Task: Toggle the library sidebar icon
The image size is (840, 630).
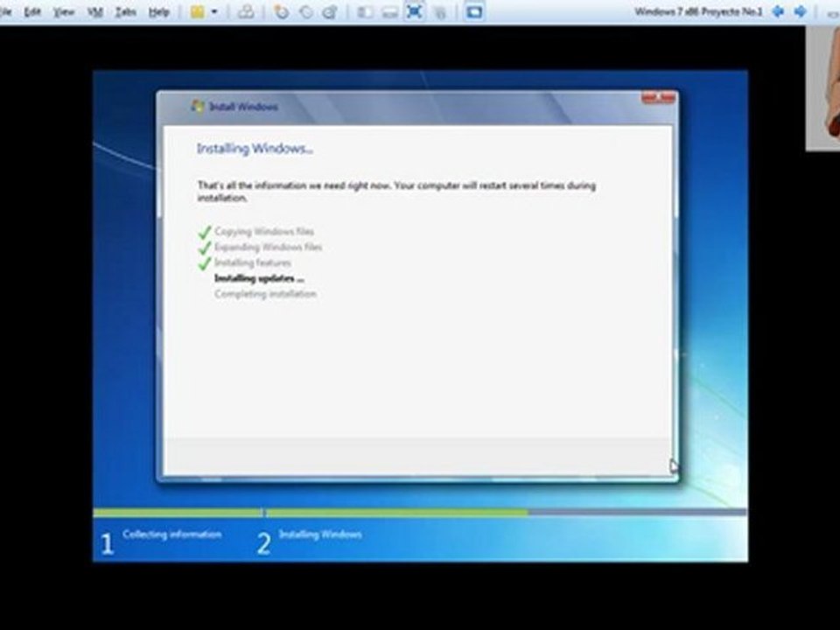Action: coord(365,11)
